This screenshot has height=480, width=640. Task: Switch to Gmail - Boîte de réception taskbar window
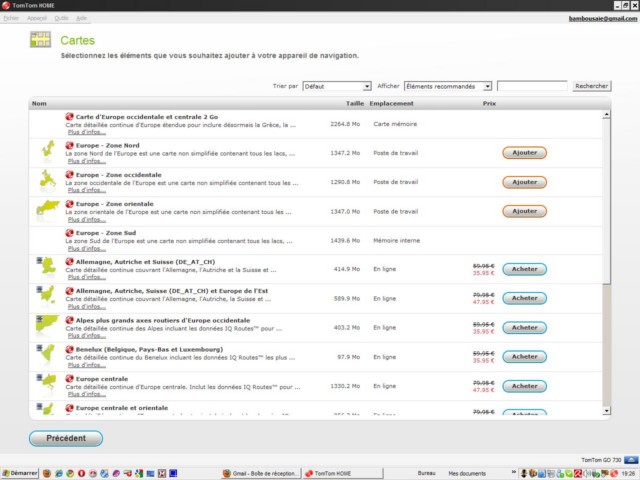pos(261,473)
